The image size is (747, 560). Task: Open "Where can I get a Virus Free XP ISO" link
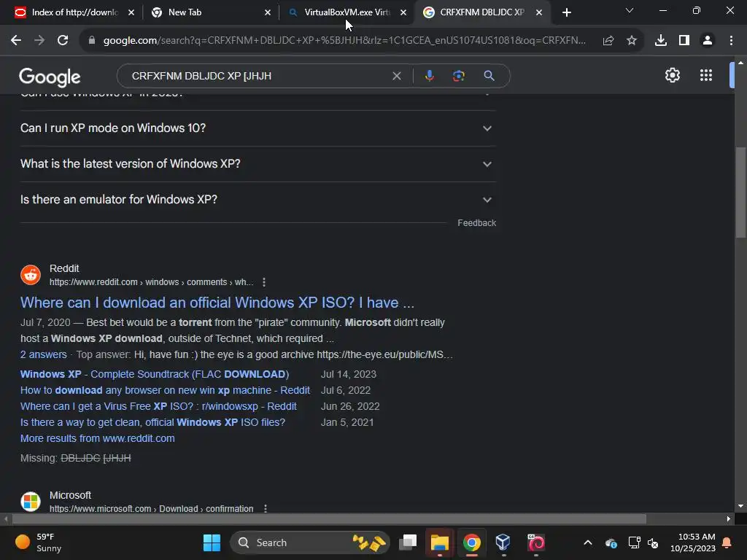click(x=158, y=406)
